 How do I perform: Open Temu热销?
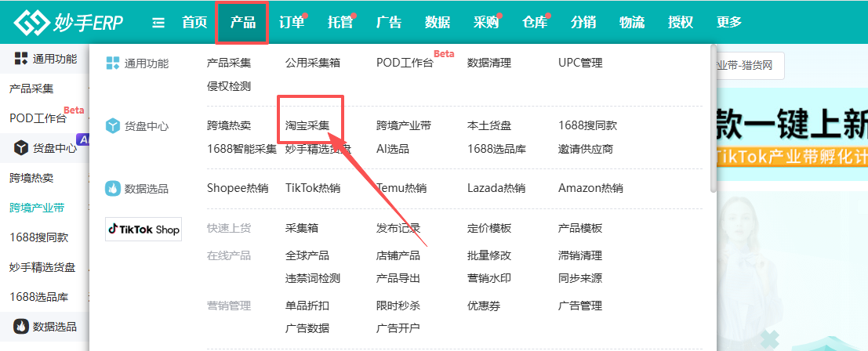401,188
